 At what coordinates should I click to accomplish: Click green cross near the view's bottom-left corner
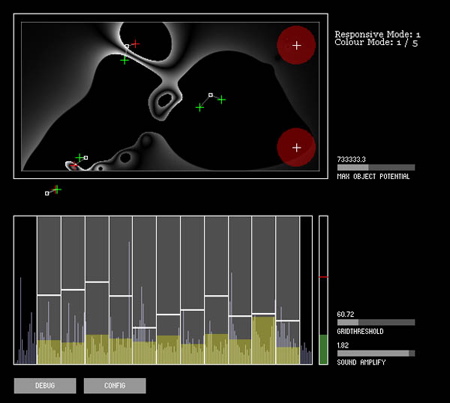(79, 157)
